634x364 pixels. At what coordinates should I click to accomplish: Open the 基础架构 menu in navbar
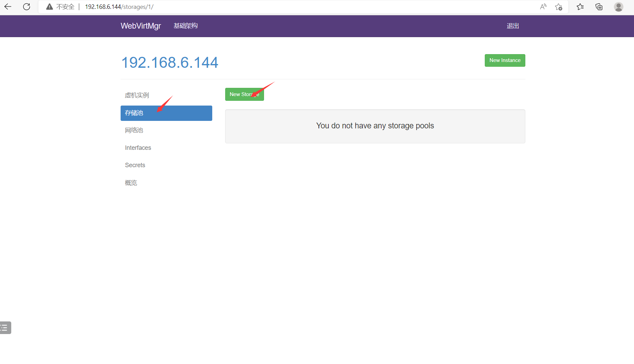pyautogui.click(x=186, y=26)
